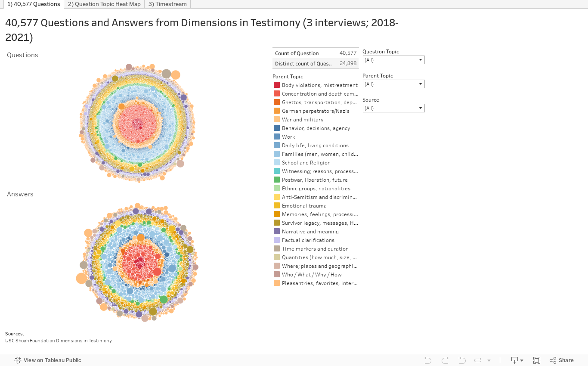The width and height of the screenshot is (588, 366).
Task: Open the Parent Topic filter dropdown
Action: [393, 84]
